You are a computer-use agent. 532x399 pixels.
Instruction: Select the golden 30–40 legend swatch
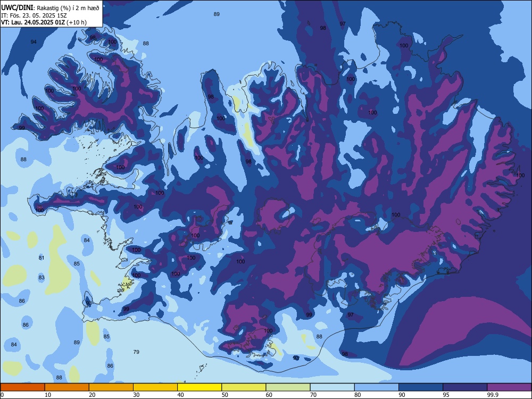tap(155, 387)
